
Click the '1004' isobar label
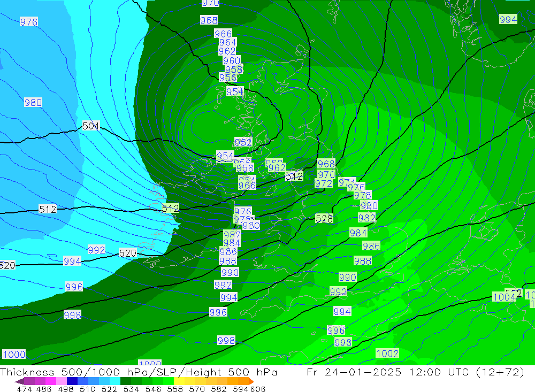505,297
